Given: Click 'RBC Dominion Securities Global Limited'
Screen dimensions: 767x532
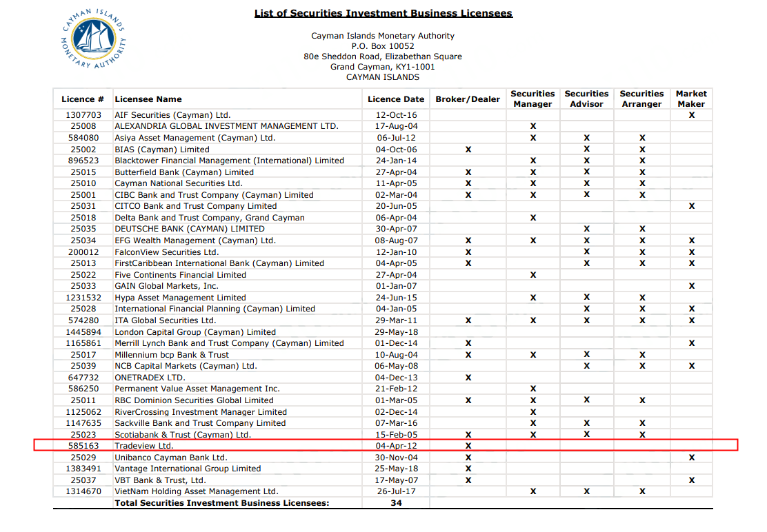Looking at the screenshot, I should (x=195, y=400).
